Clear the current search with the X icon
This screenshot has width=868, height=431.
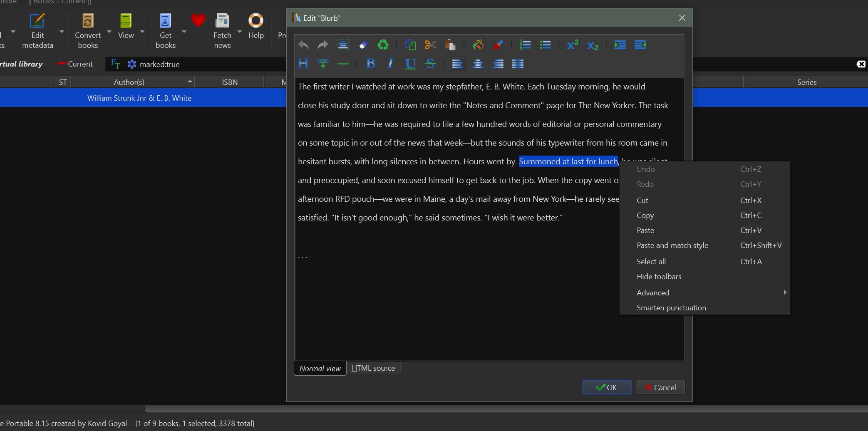tap(861, 64)
